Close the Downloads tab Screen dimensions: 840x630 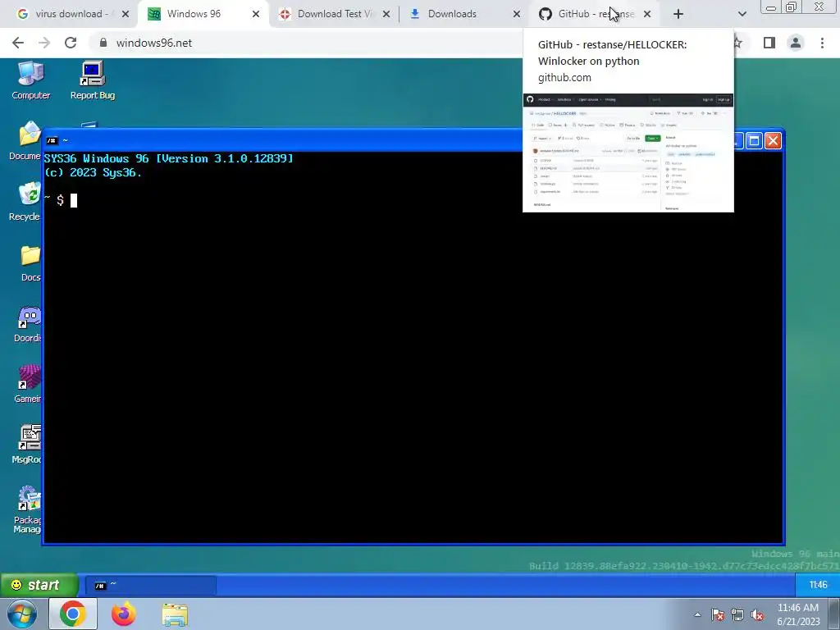pos(517,15)
